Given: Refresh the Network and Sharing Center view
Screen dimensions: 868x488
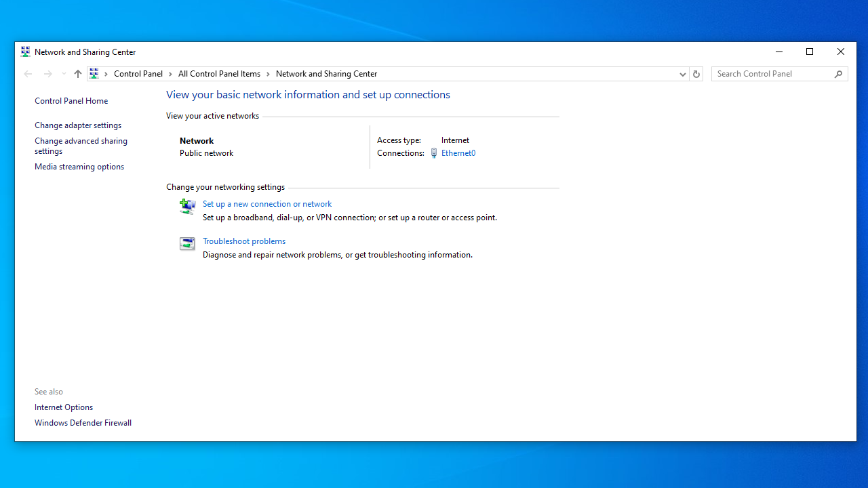Looking at the screenshot, I should [696, 74].
